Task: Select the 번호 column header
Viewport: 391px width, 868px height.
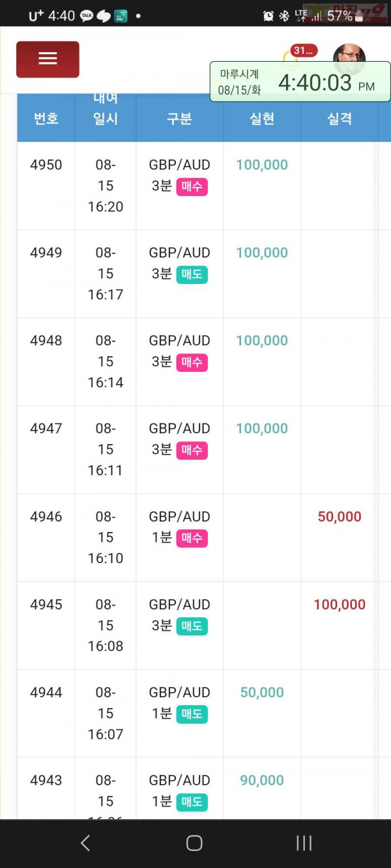Action: (46, 118)
